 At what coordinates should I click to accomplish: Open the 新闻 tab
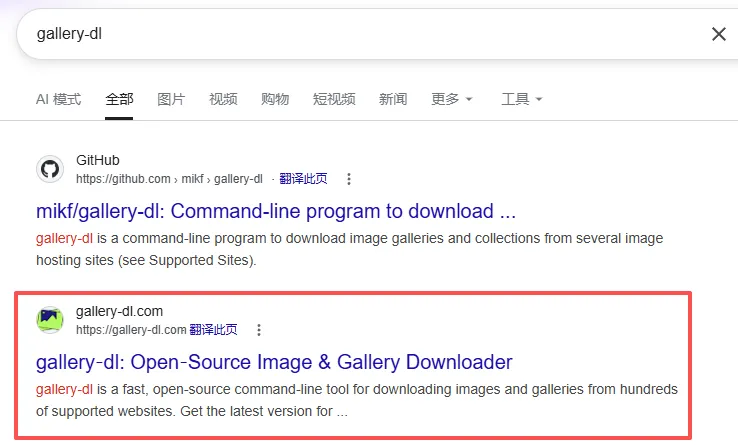[x=393, y=99]
